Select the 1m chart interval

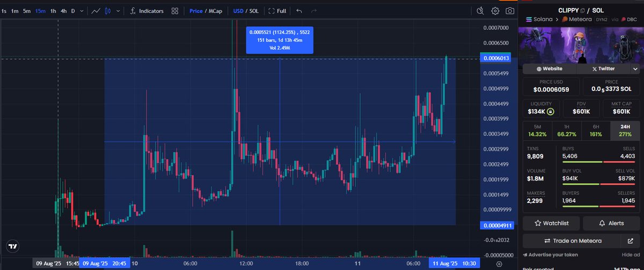[15, 11]
